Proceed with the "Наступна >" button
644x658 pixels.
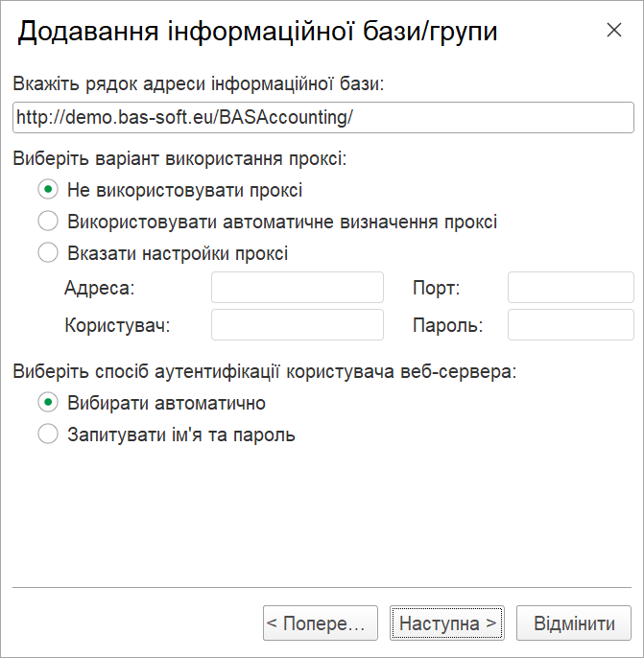(x=447, y=623)
